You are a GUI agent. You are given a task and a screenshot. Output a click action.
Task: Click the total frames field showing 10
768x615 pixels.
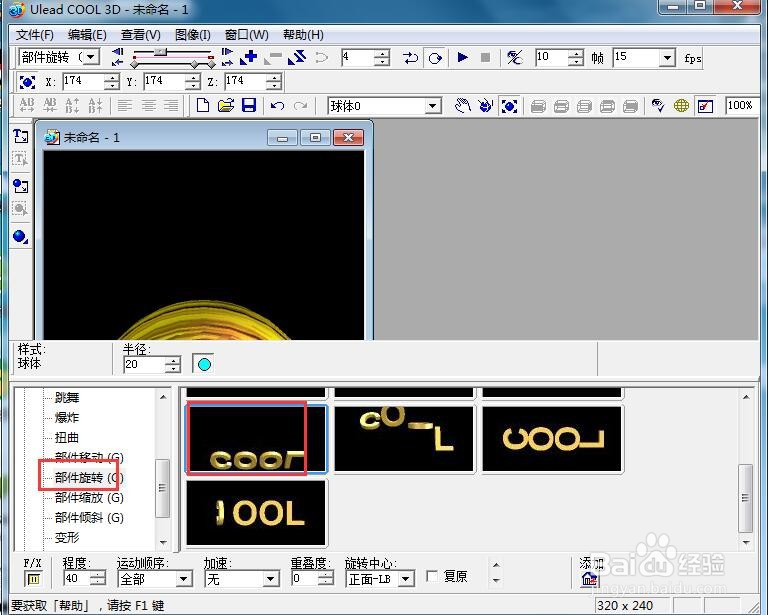tap(552, 57)
